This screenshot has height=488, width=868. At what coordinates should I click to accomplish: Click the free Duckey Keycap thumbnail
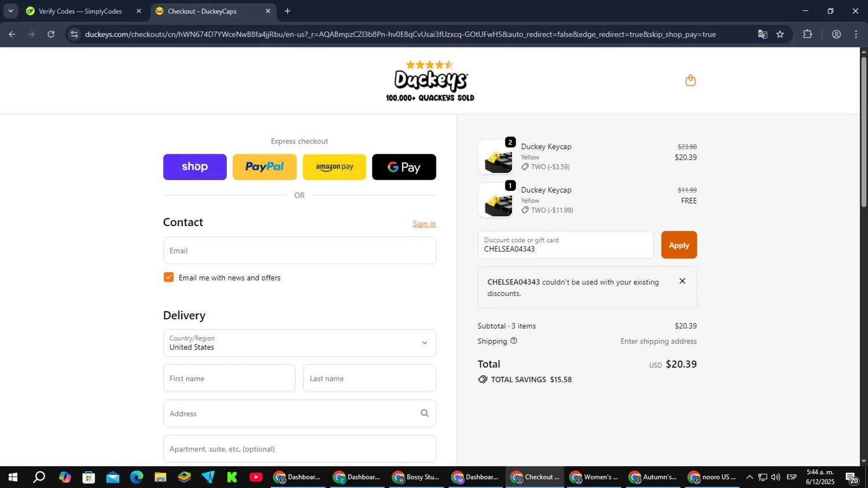point(496,200)
